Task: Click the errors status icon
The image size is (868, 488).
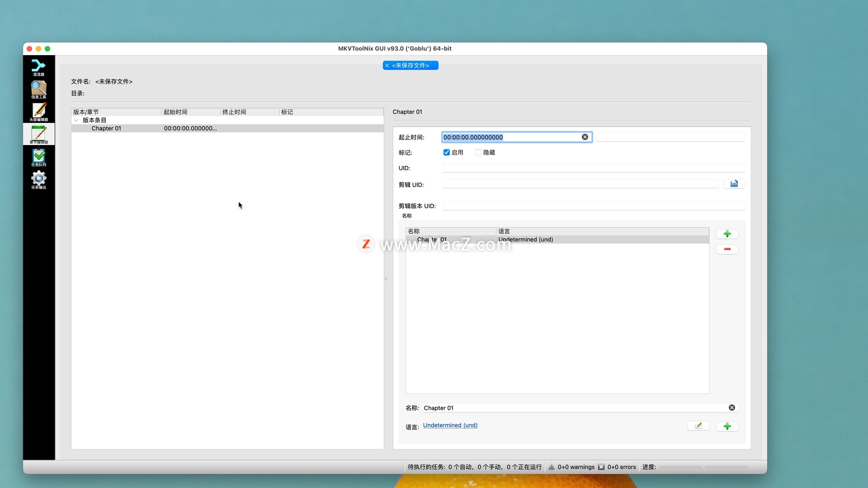Action: point(601,467)
